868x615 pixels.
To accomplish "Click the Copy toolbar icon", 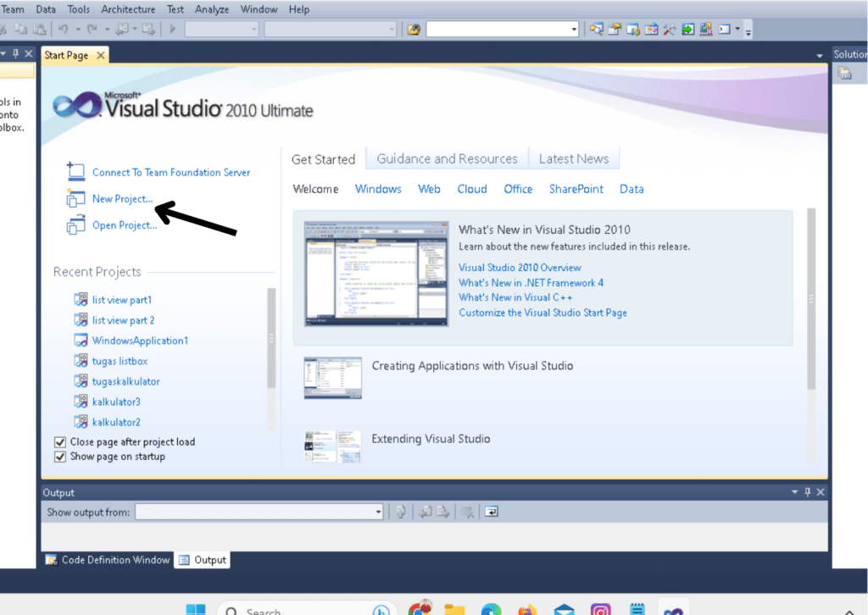I will tap(21, 30).
